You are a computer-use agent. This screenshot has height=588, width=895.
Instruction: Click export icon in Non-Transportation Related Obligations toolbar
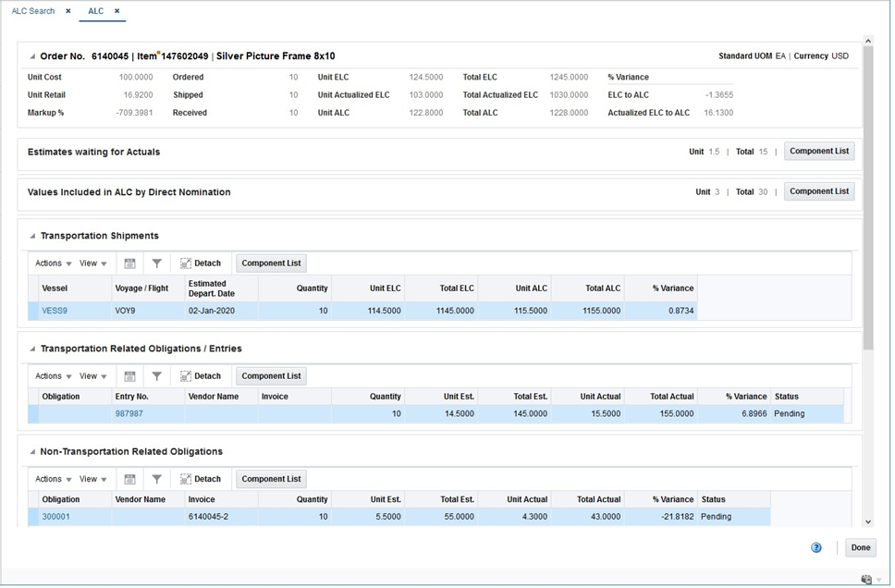pyautogui.click(x=130, y=481)
